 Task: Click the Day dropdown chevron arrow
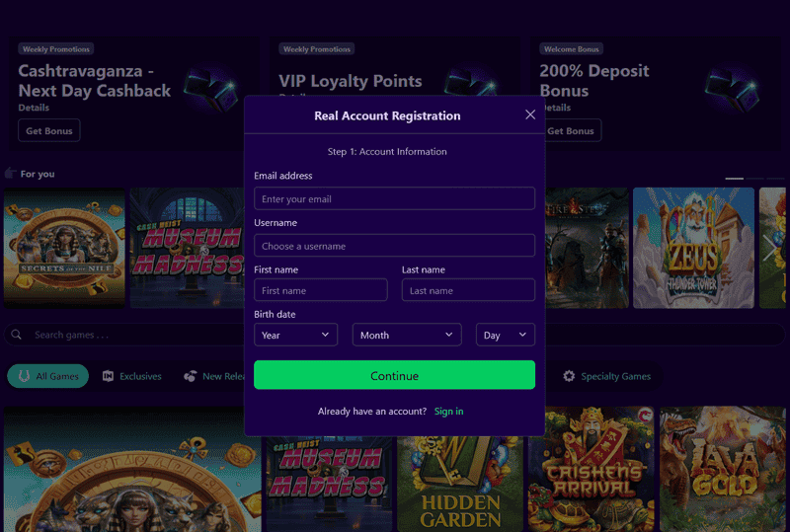tap(522, 335)
